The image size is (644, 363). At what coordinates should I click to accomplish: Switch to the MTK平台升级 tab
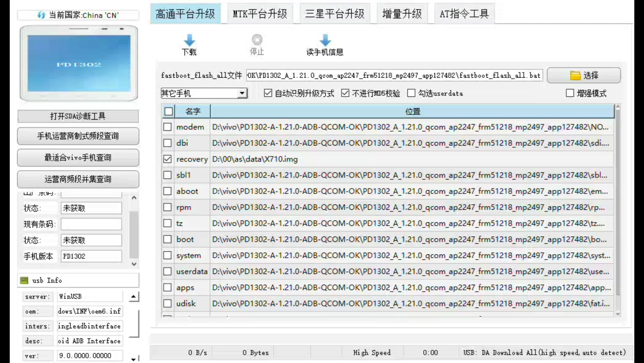260,13
